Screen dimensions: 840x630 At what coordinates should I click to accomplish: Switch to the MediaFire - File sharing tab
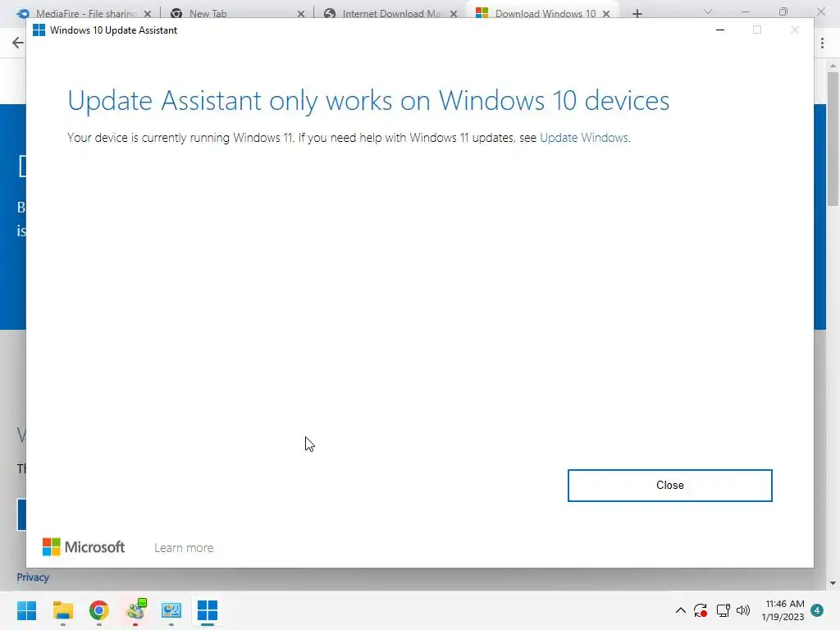(x=85, y=13)
